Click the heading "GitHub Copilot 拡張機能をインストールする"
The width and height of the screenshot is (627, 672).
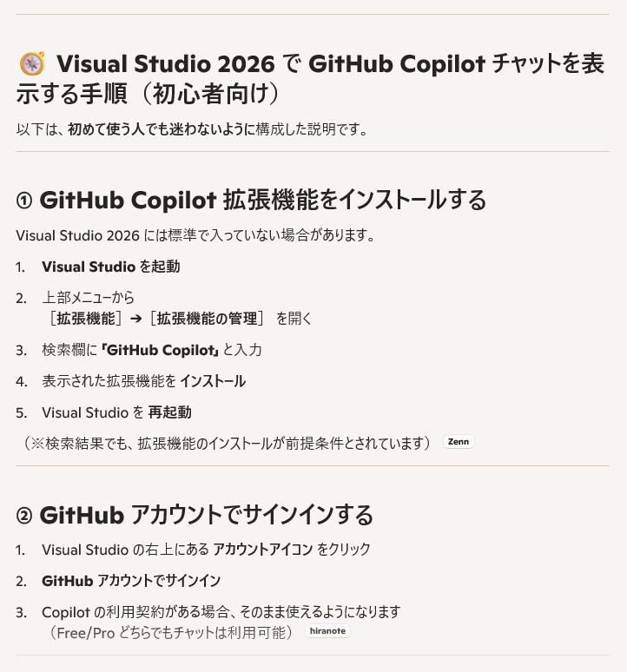262,201
